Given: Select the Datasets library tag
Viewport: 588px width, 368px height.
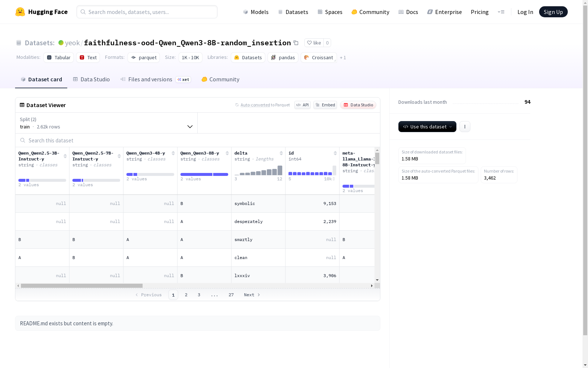Looking at the screenshot, I should (x=248, y=57).
